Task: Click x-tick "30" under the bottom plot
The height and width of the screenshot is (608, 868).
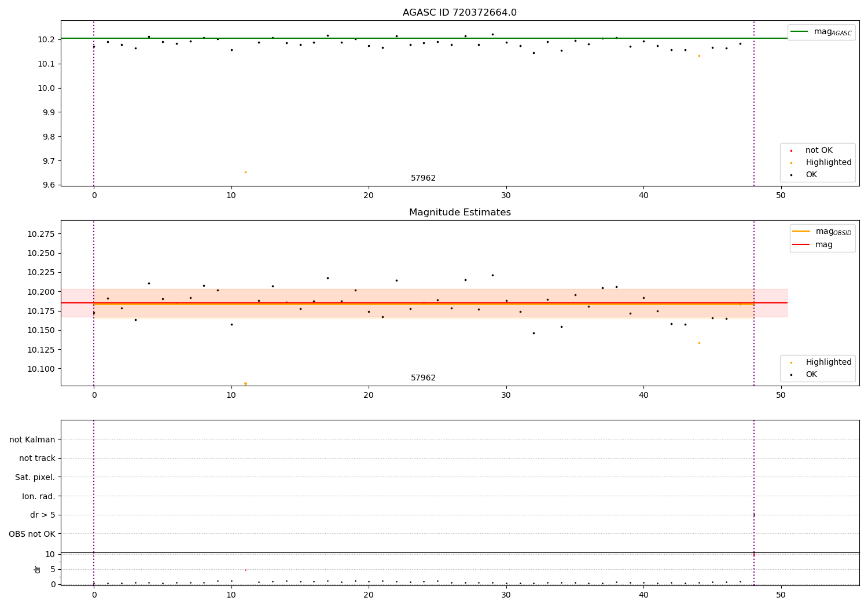Action: pos(506,595)
